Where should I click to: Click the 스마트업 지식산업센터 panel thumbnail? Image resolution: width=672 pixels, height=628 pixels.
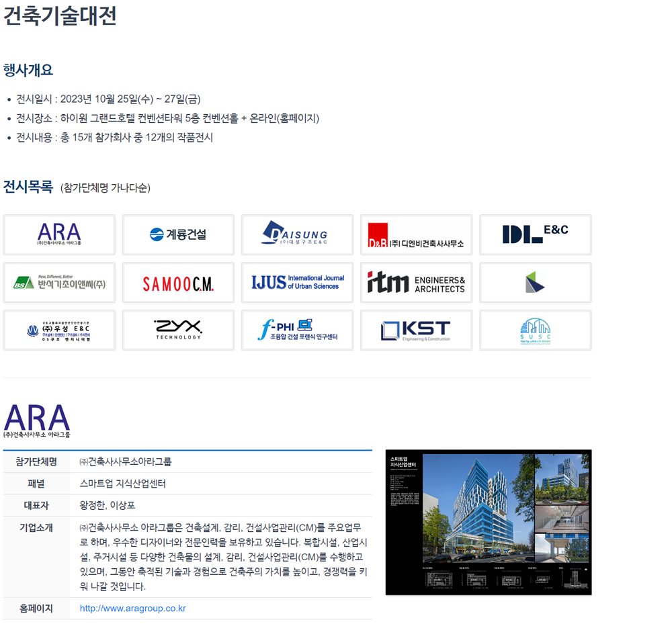tap(488, 522)
